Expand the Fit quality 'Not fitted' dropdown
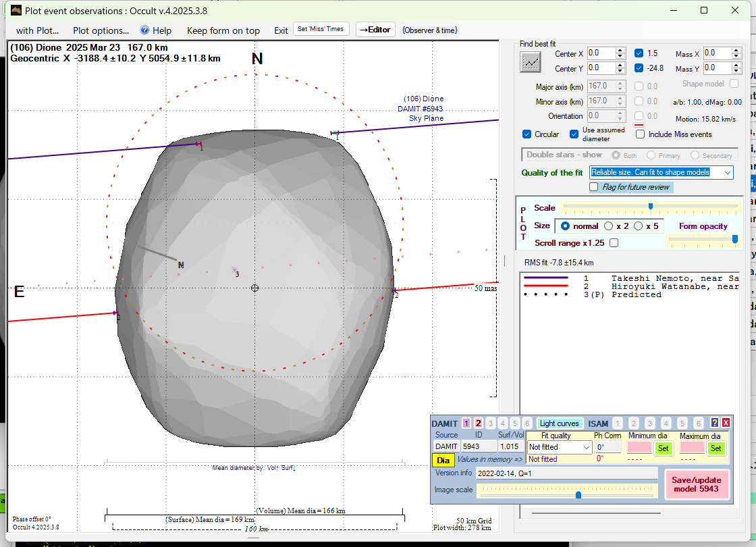 [586, 447]
